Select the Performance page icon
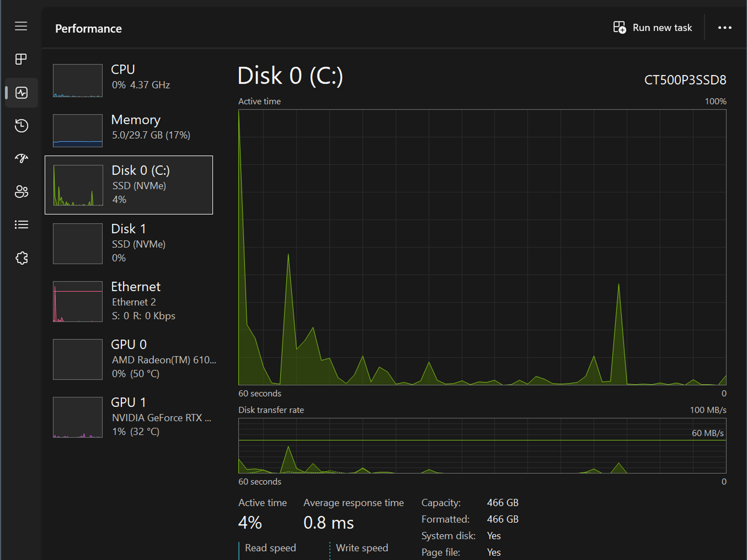747x560 pixels. [21, 93]
